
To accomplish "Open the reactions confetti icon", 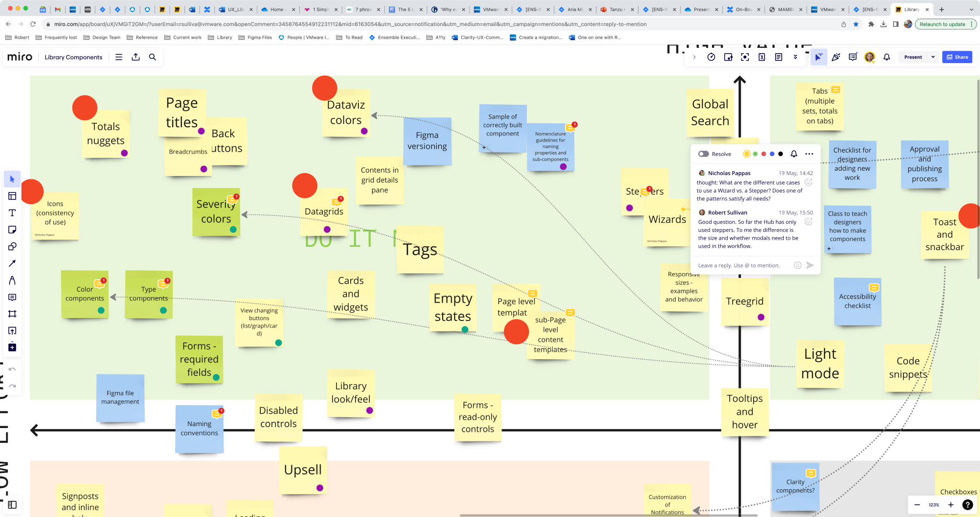I will [x=835, y=57].
